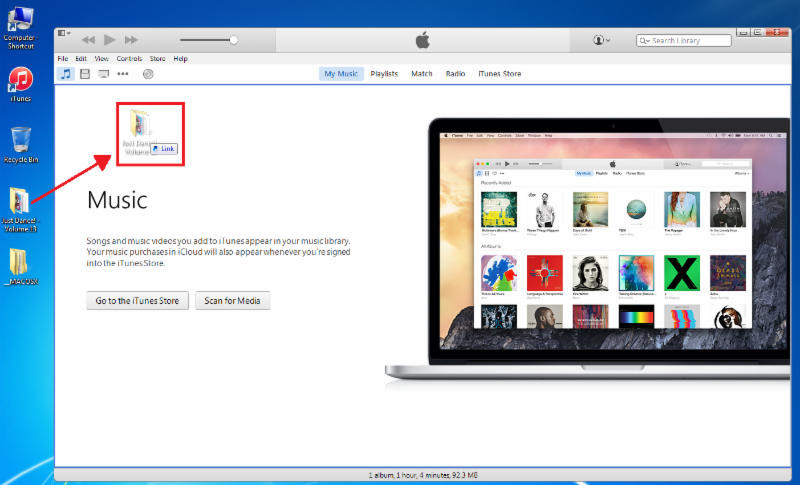Open the File menu
The height and width of the screenshot is (485, 800).
(x=63, y=59)
